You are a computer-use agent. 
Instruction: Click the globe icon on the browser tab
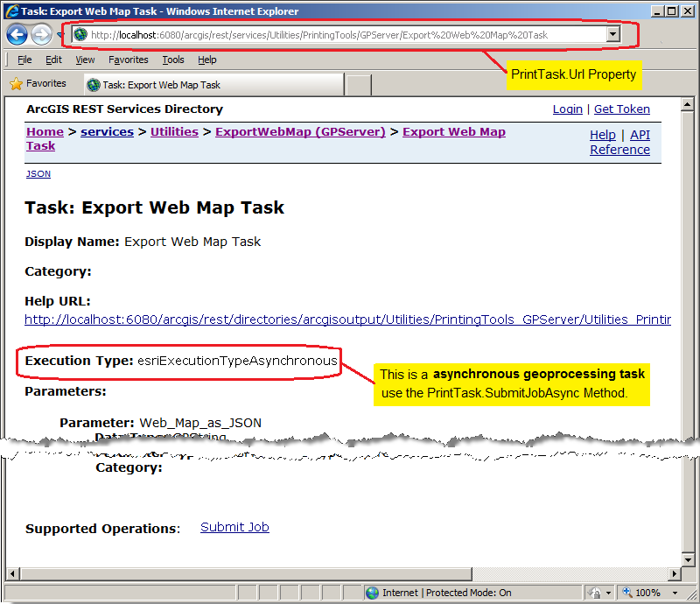tap(93, 84)
